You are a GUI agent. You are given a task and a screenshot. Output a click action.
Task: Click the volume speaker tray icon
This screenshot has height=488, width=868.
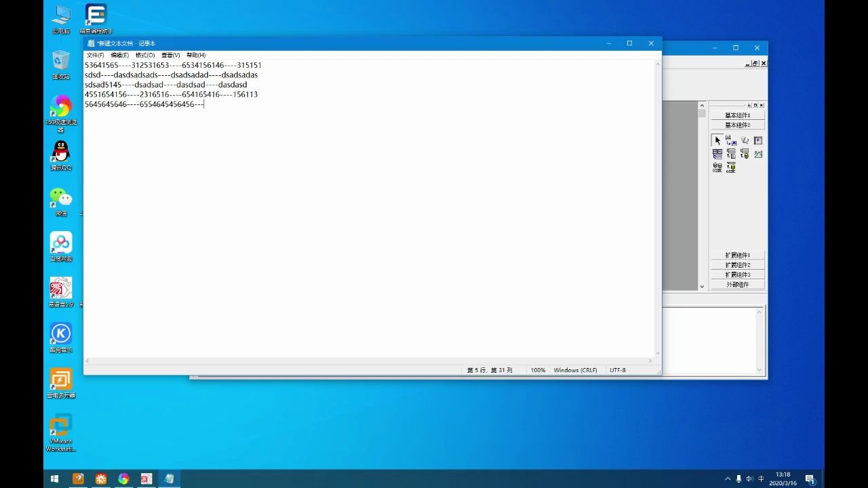tap(750, 479)
